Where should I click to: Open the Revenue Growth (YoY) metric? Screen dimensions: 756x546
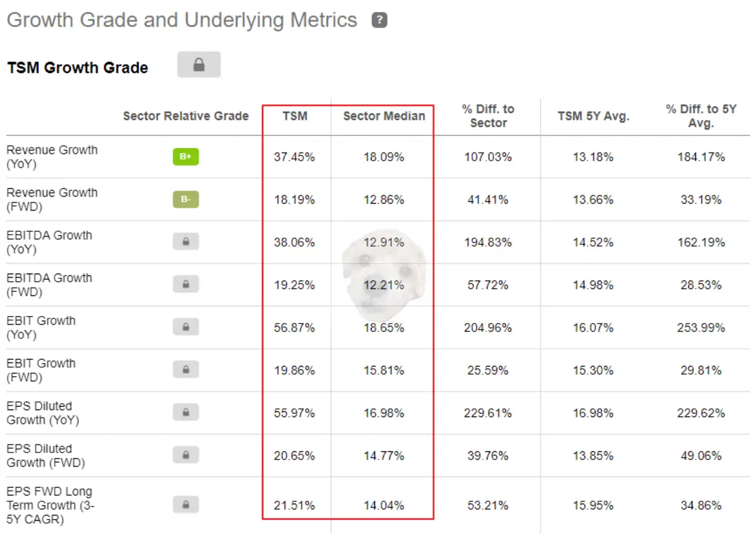coord(52,157)
